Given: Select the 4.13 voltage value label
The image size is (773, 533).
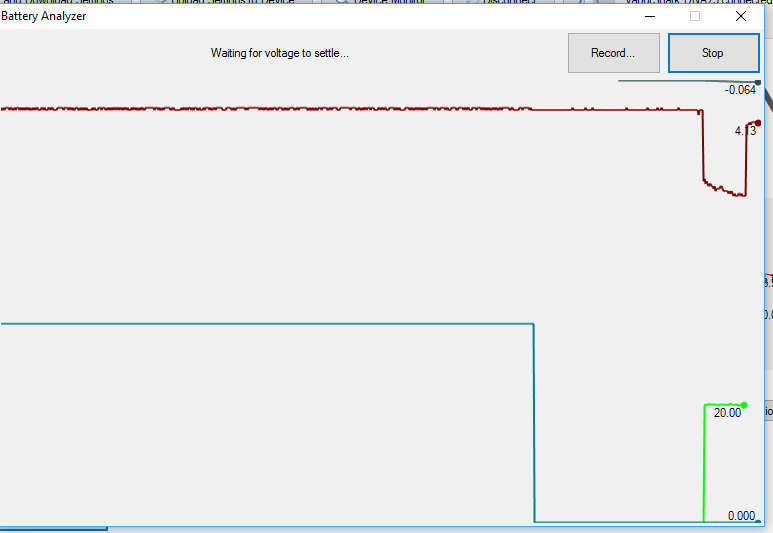Looking at the screenshot, I should pos(745,131).
